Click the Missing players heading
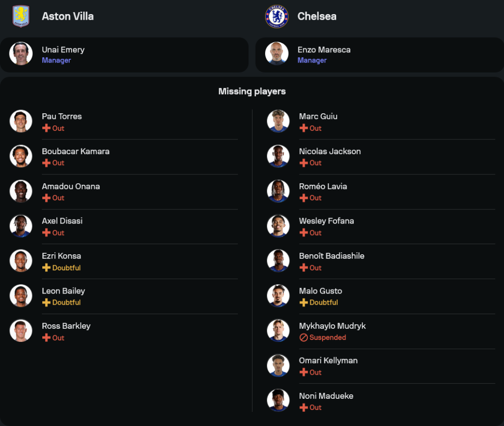Viewport: 504px width, 426px height. pos(252,92)
